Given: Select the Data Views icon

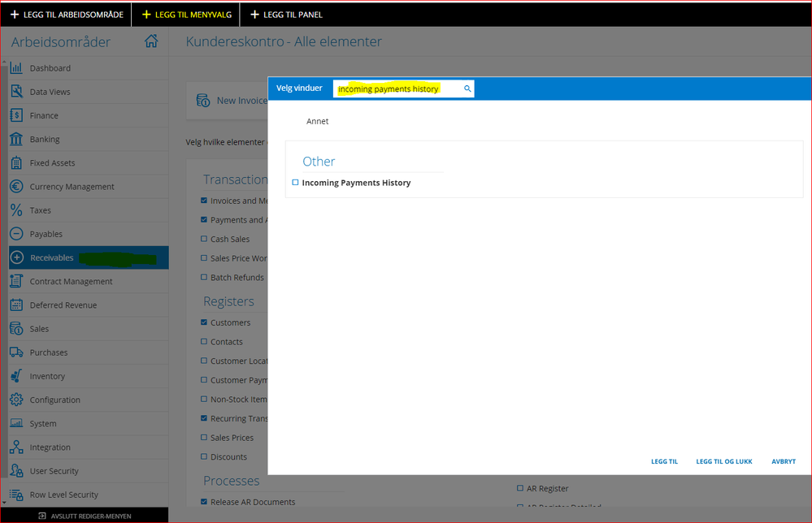Looking at the screenshot, I should click(16, 92).
